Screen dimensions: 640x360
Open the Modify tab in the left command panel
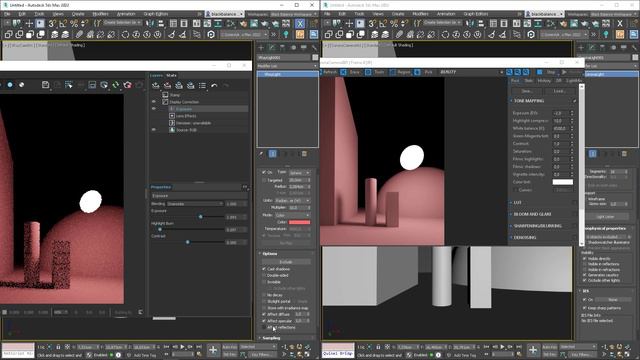271,48
